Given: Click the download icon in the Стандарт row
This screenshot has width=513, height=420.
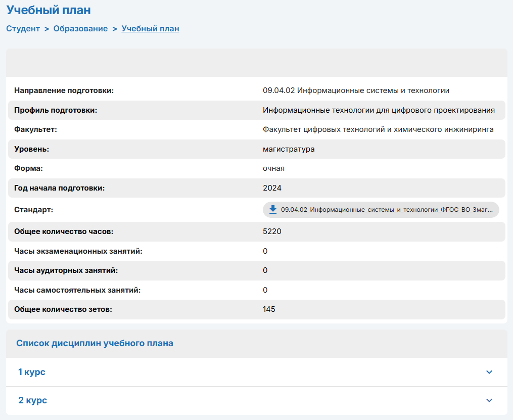Looking at the screenshot, I should pyautogui.click(x=273, y=210).
